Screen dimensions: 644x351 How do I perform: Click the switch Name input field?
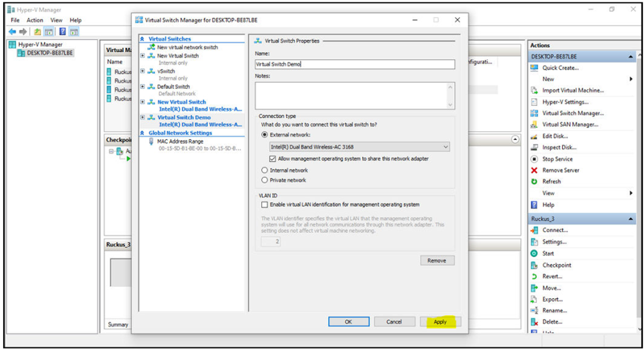(x=355, y=64)
